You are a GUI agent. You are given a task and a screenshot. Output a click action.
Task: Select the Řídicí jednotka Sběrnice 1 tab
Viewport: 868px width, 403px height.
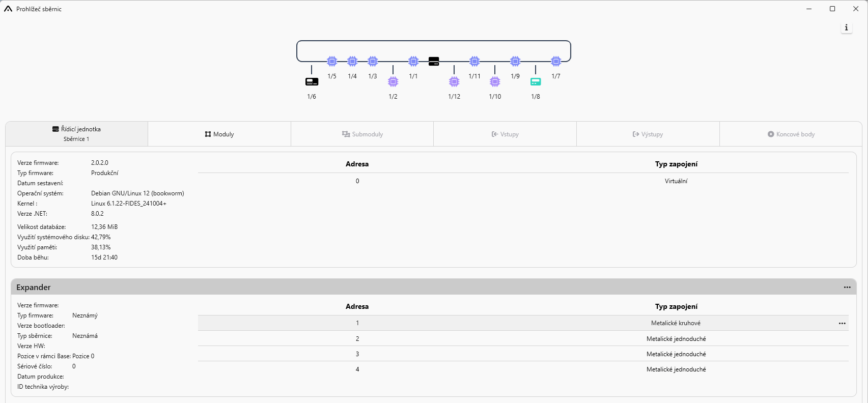77,134
